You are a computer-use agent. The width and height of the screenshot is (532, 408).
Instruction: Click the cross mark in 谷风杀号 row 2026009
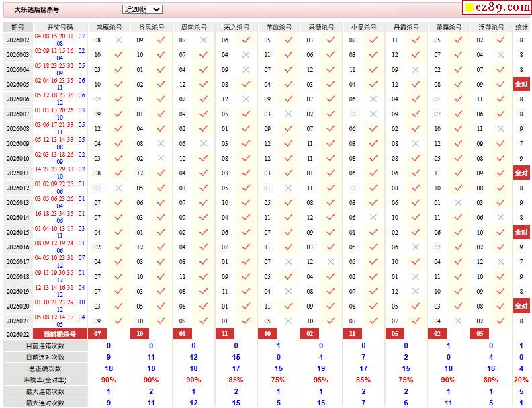click(161, 144)
